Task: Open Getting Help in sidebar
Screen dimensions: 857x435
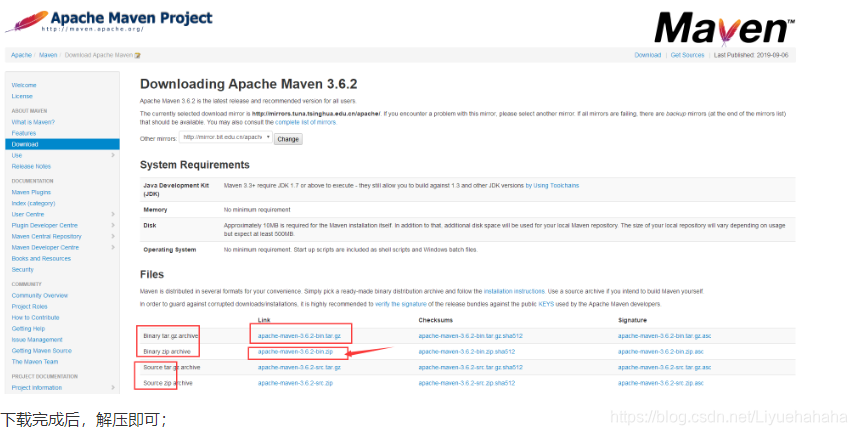Action: 28,328
